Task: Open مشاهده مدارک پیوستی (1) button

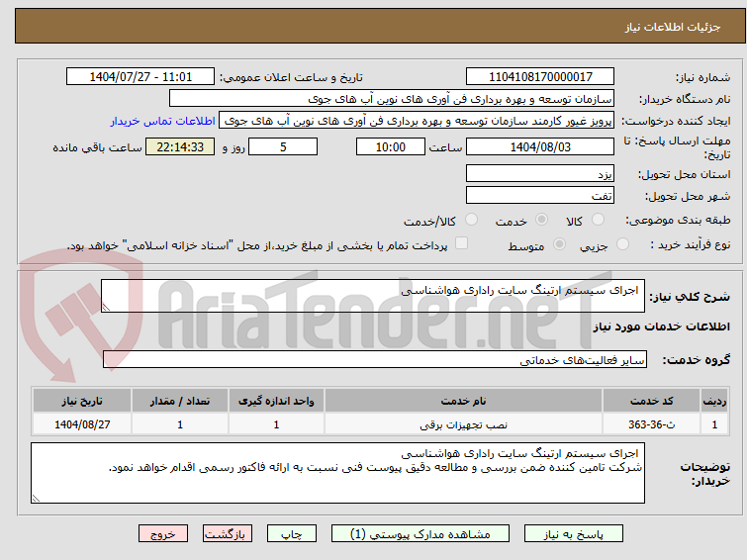Action: pos(420,534)
